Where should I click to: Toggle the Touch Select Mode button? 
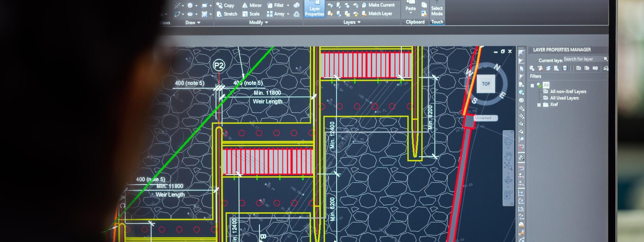437,9
